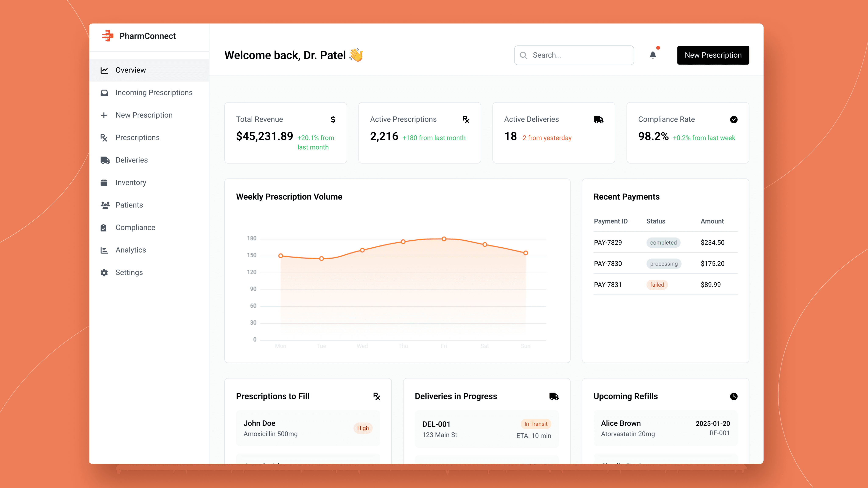Click the Rx icon beside Prescriptions in sidebar
The width and height of the screenshot is (868, 488).
104,138
